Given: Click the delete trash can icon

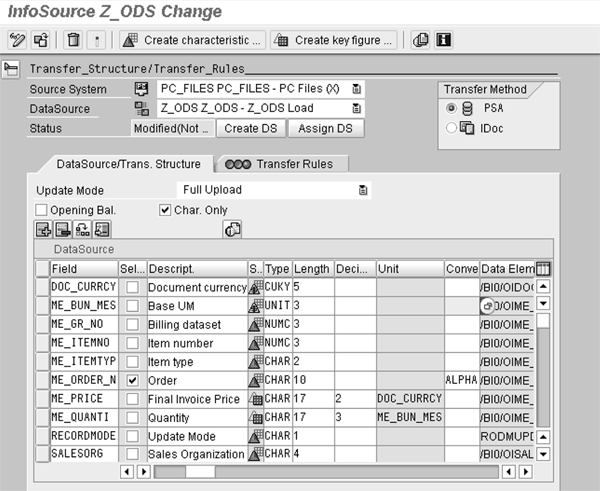Looking at the screenshot, I should (x=73, y=40).
